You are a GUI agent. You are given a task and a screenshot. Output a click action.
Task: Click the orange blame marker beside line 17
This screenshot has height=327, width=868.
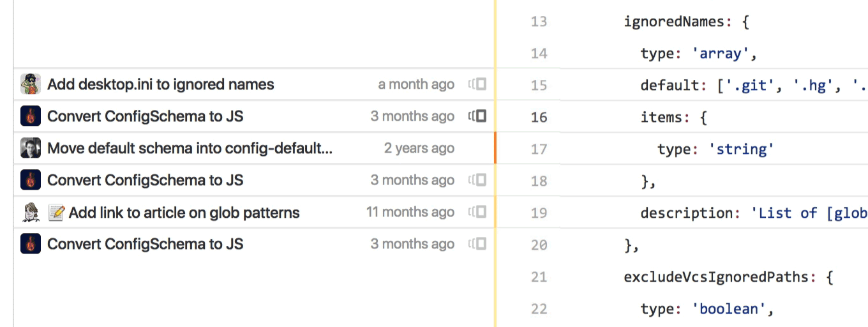tap(495, 148)
